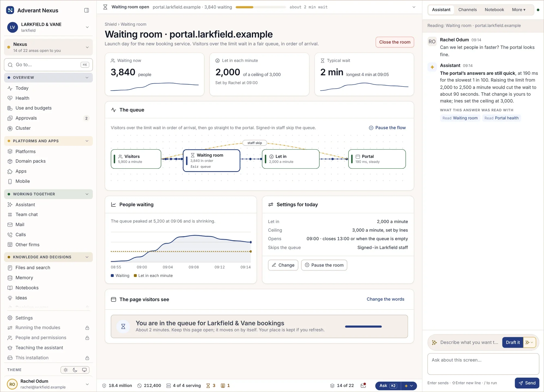Open the Today overview page
Viewport: 544px width, 392px height.
(x=48, y=88)
